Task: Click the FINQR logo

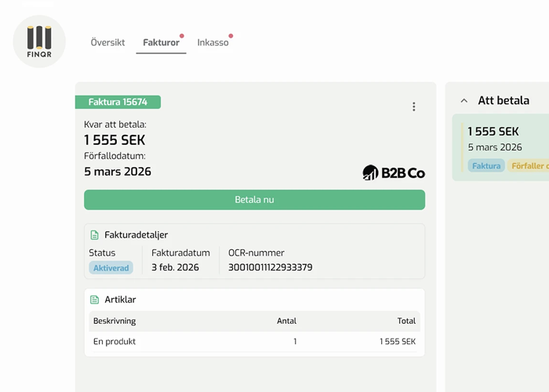Action: click(39, 42)
